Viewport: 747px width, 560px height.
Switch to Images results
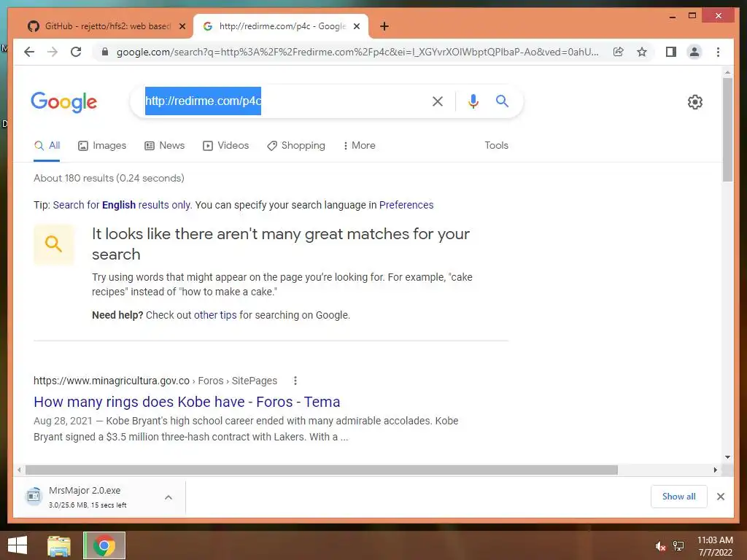[102, 146]
